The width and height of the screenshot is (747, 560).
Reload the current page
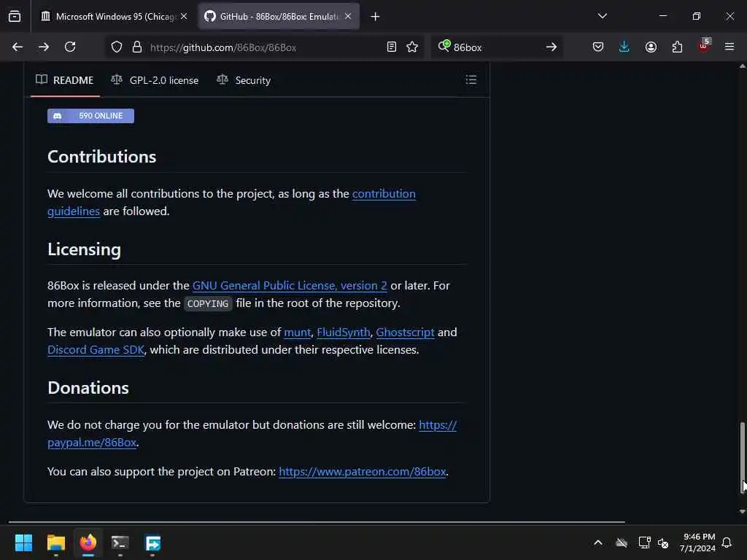(70, 47)
